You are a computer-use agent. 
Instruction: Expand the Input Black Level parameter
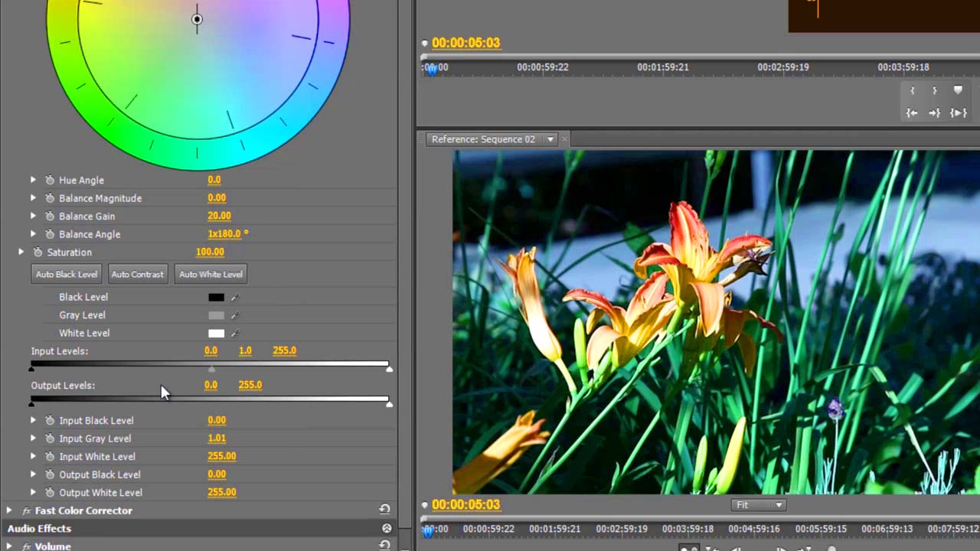pyautogui.click(x=33, y=420)
